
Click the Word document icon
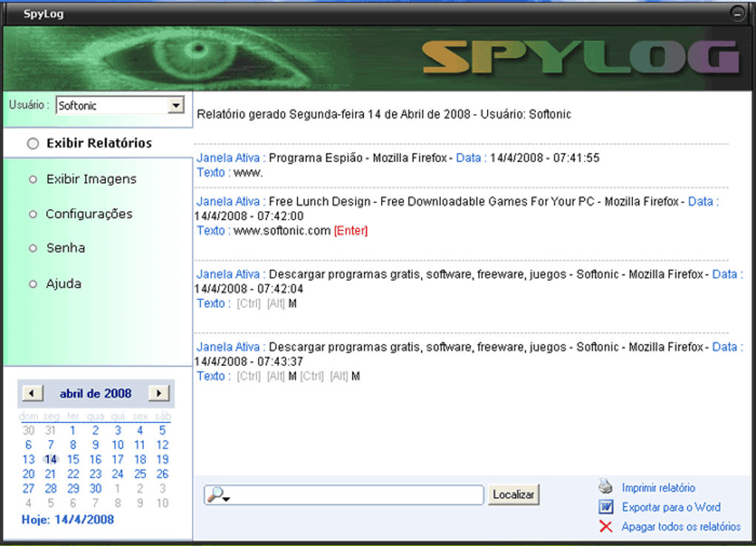[x=606, y=507]
